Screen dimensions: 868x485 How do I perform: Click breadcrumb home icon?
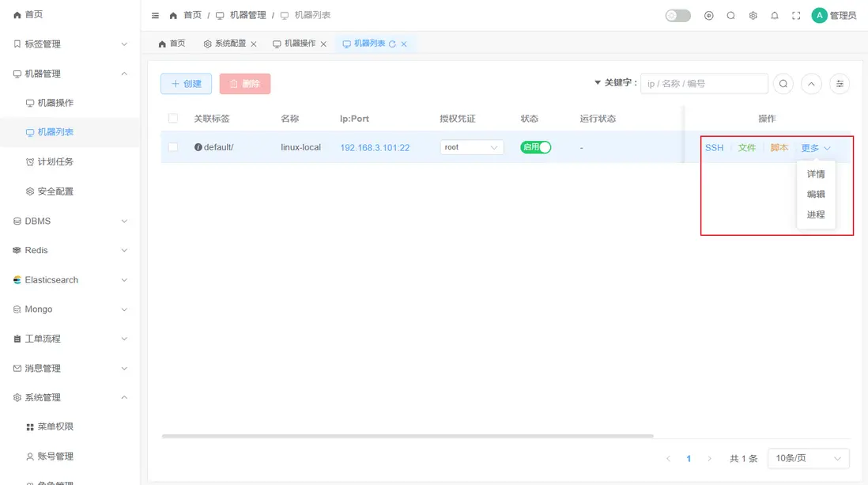(173, 16)
